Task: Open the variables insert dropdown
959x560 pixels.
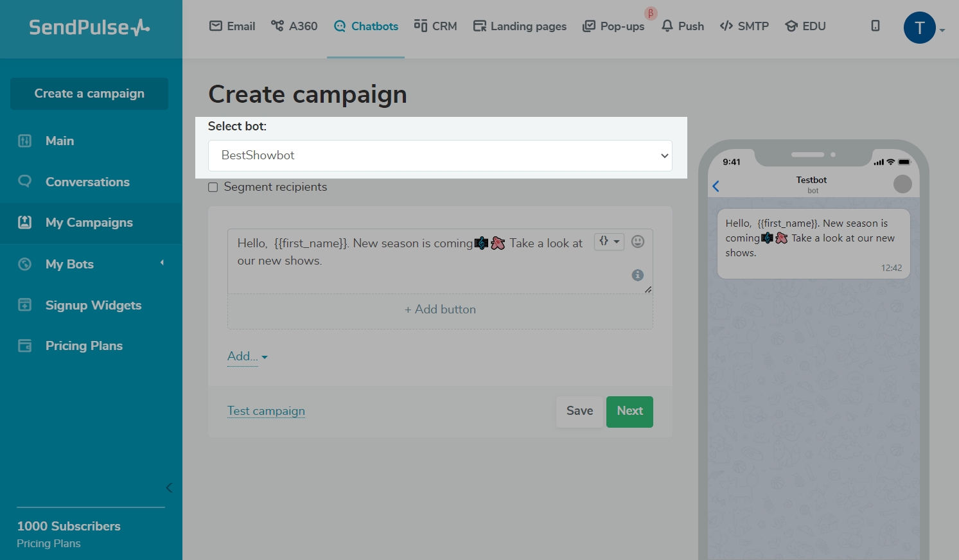Action: click(x=609, y=241)
